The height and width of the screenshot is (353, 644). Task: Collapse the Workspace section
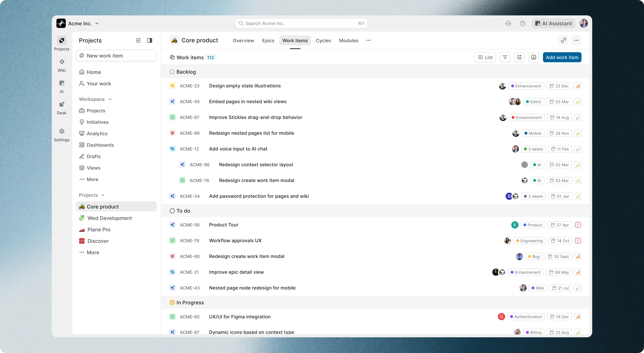point(110,99)
